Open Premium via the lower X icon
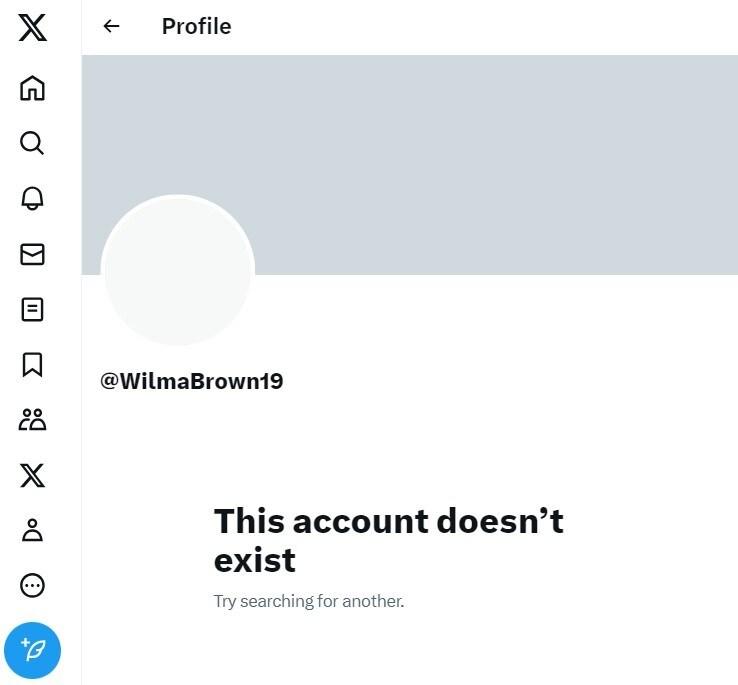 (32, 475)
